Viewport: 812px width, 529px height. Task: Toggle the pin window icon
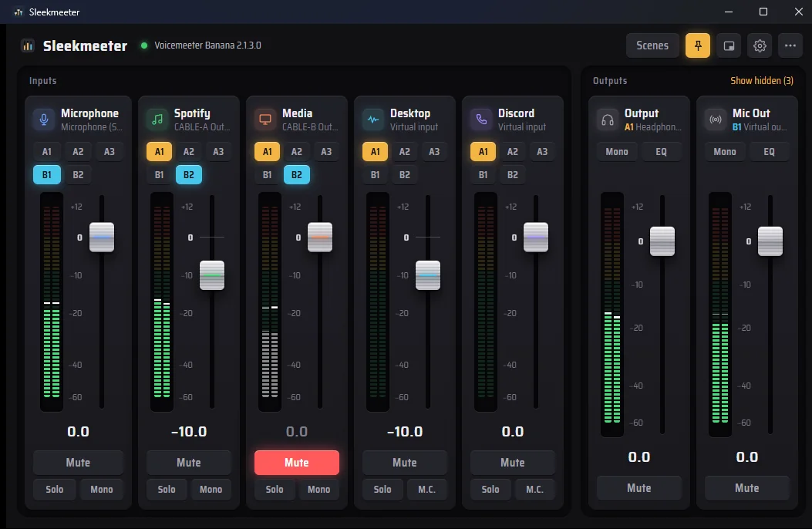tap(698, 45)
